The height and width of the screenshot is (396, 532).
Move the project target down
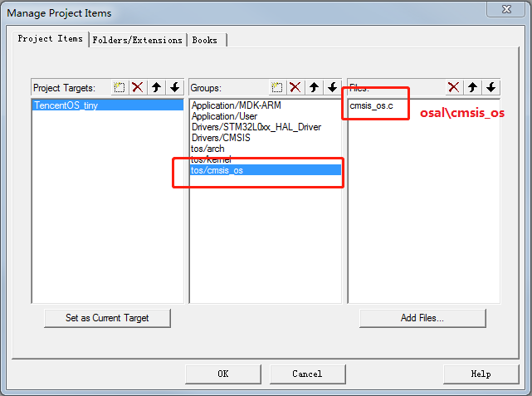[x=174, y=87]
